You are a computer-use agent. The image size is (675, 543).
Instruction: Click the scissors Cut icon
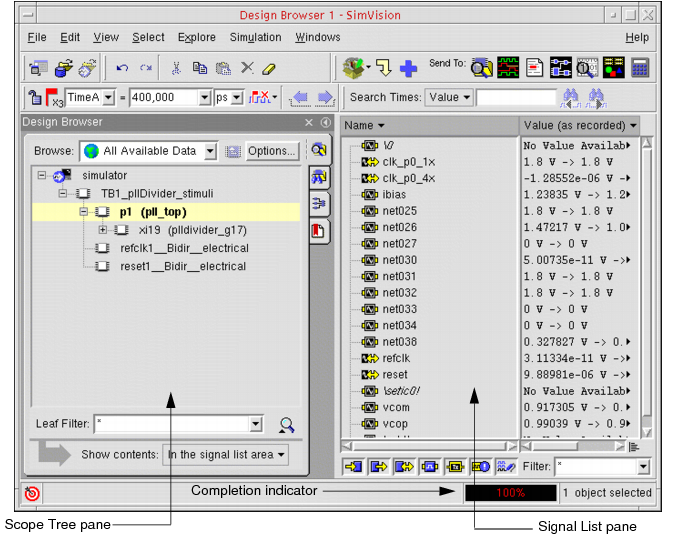(176, 68)
